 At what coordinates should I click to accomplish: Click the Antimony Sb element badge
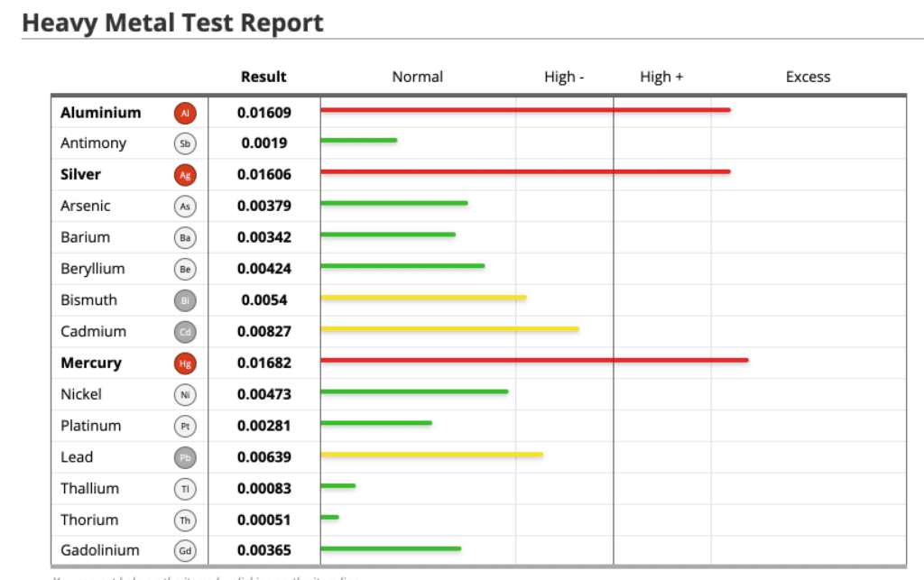pyautogui.click(x=185, y=143)
